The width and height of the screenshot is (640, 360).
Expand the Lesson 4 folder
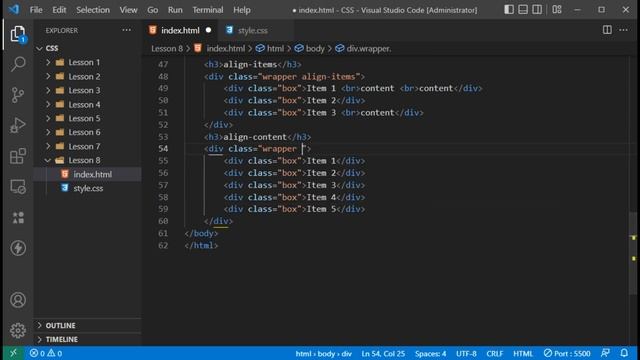click(48, 104)
